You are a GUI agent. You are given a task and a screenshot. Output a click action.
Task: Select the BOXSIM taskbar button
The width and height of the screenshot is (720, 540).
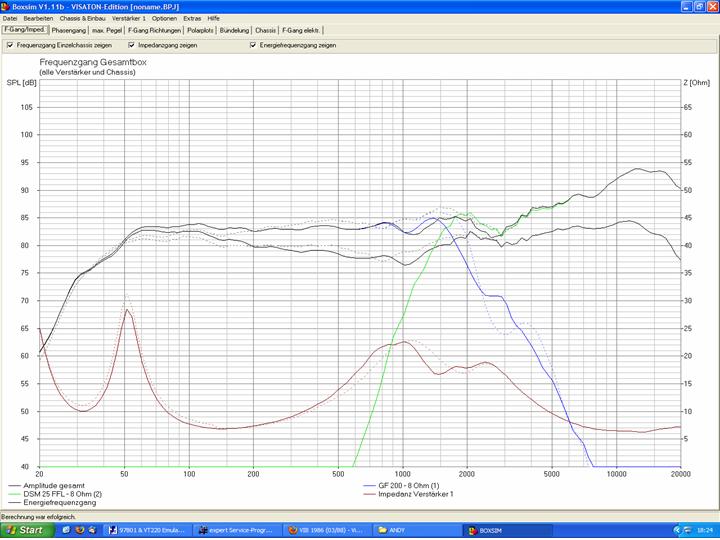coord(500,530)
